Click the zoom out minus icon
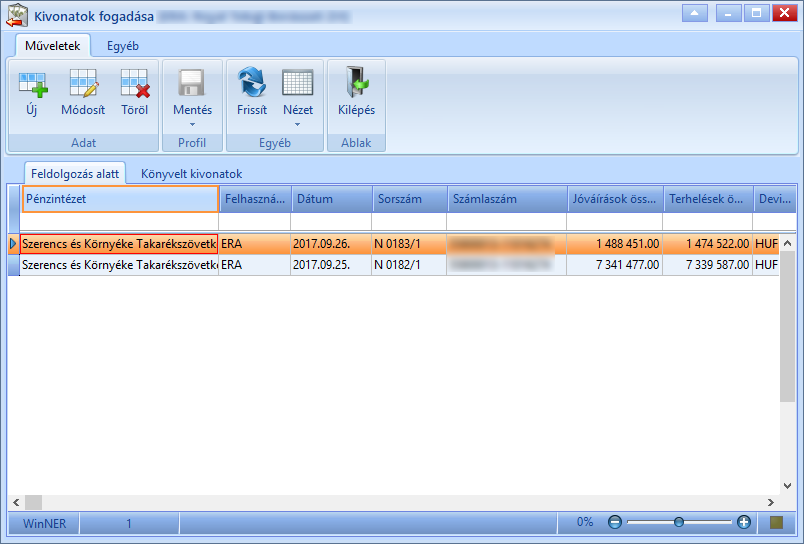Screen dimensions: 804x544 click(x=614, y=522)
